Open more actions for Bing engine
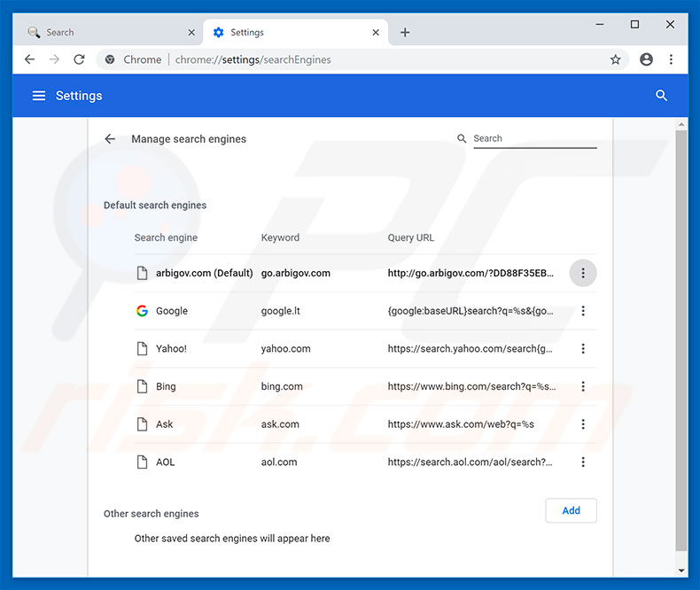700x590 pixels. [582, 386]
